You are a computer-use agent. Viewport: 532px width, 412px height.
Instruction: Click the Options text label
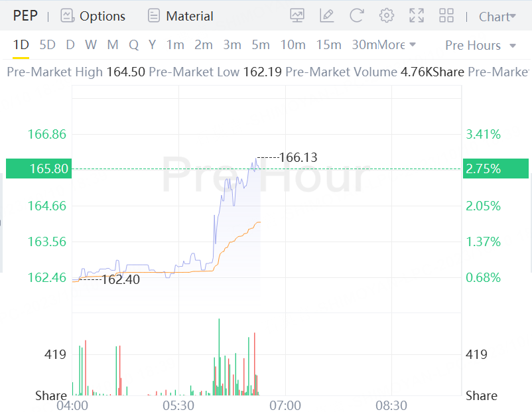[x=102, y=17]
